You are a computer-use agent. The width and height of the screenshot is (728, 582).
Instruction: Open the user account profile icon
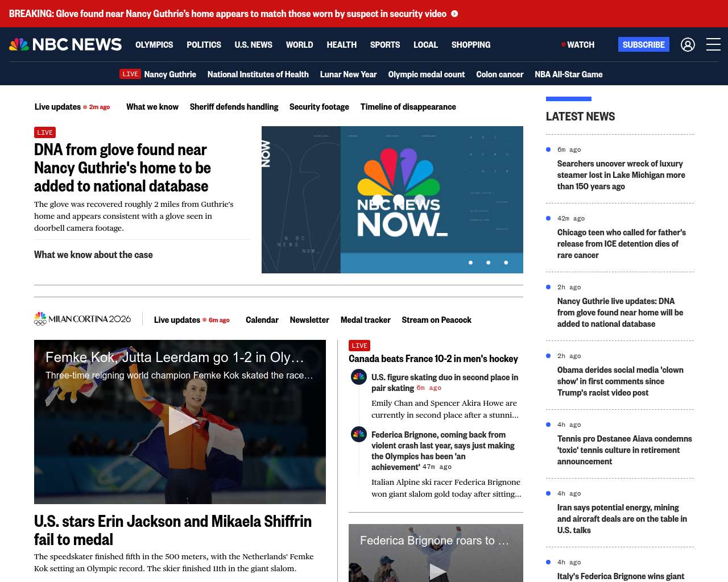688,44
